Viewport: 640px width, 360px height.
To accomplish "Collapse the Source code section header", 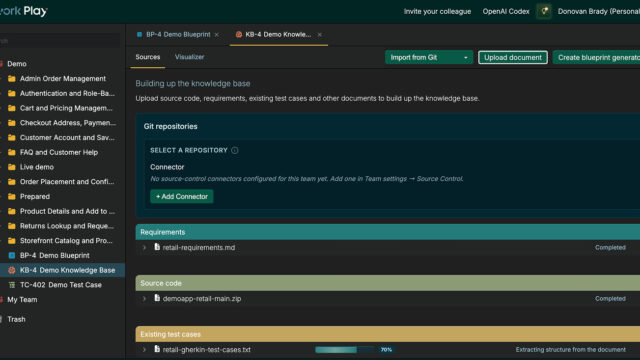I will click(388, 283).
